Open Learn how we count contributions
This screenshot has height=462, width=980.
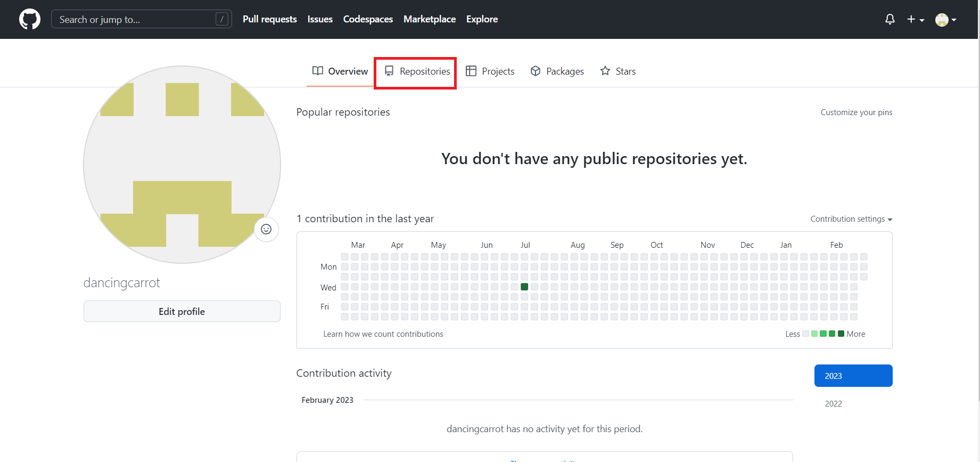[x=383, y=334]
